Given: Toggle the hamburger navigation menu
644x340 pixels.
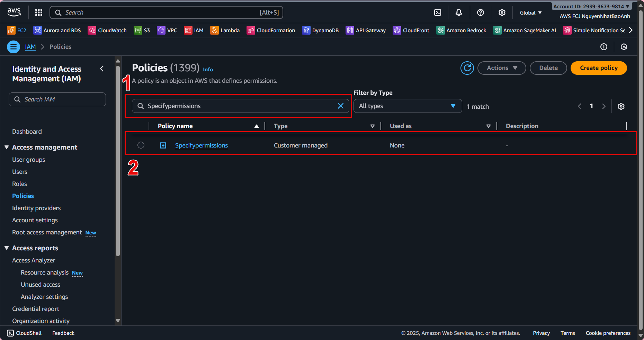Looking at the screenshot, I should coord(14,47).
